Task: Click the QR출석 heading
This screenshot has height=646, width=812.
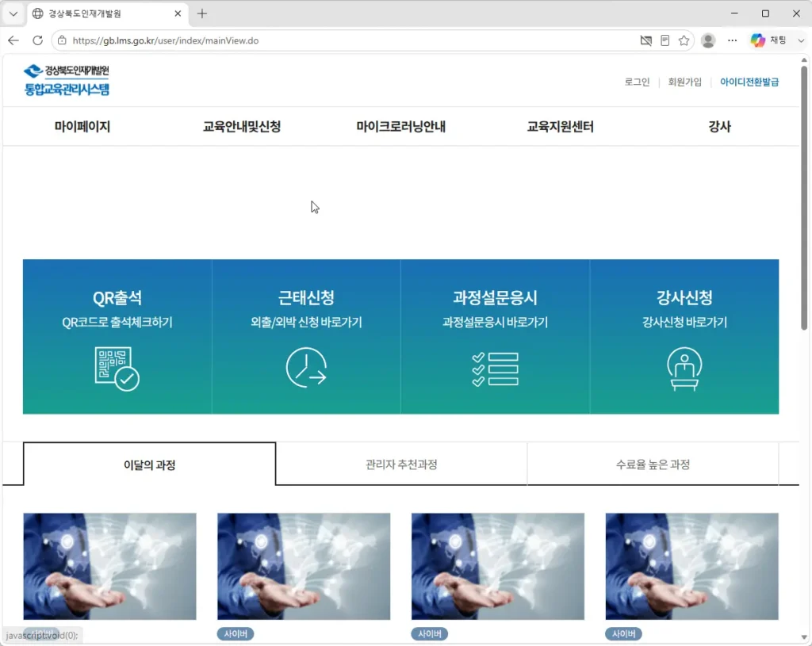Action: click(x=117, y=298)
